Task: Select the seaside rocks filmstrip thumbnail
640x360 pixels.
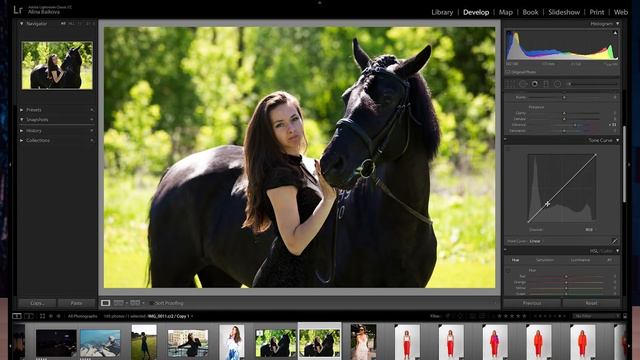Action: pos(100,343)
